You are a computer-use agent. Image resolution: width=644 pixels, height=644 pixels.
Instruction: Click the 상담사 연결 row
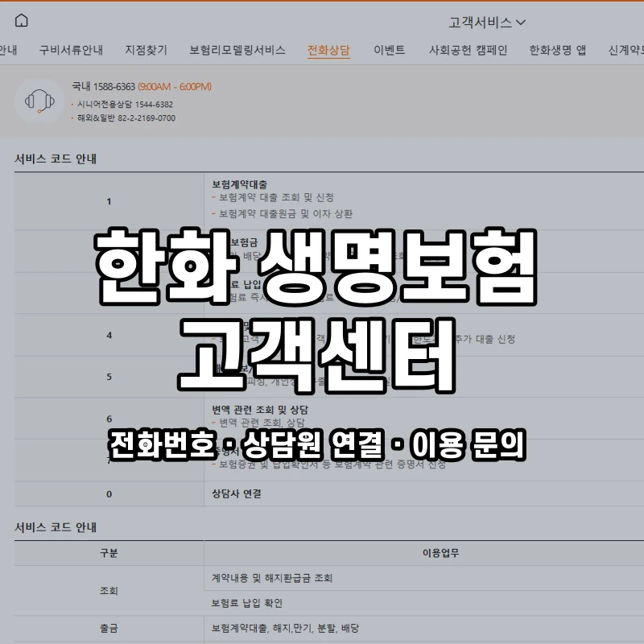(237, 493)
